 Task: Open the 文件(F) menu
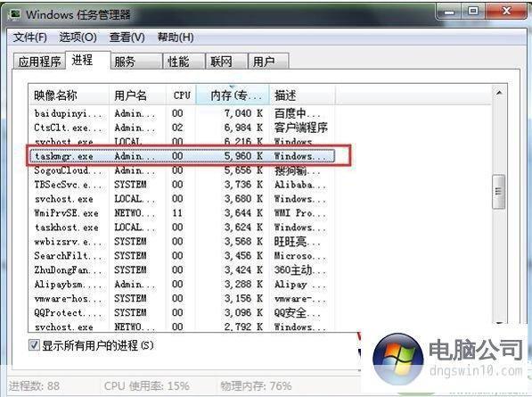(x=30, y=37)
